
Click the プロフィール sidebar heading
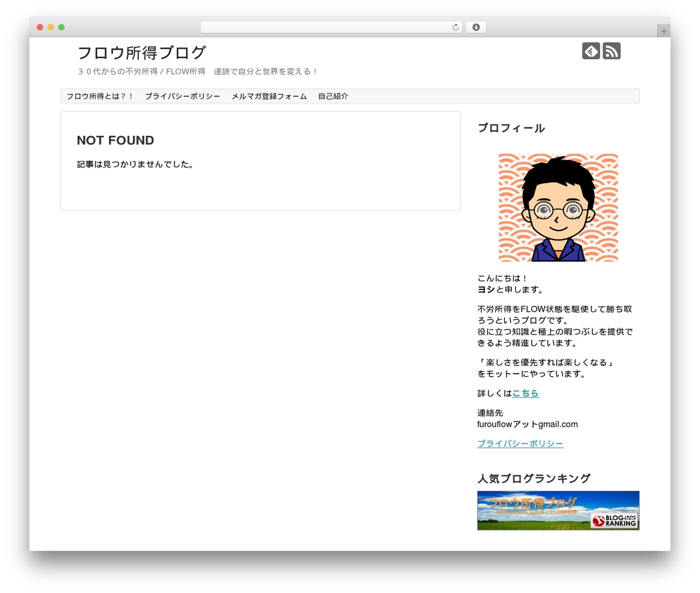[511, 128]
